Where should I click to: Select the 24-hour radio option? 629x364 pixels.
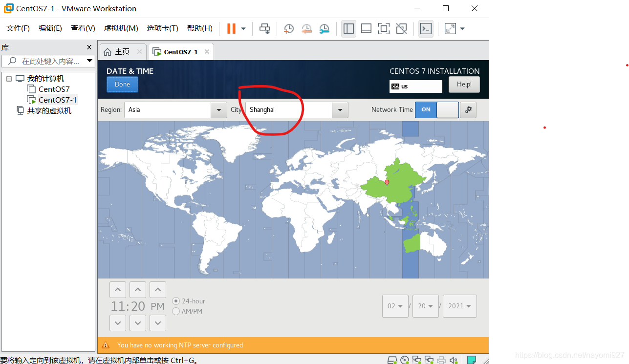pyautogui.click(x=189, y=301)
